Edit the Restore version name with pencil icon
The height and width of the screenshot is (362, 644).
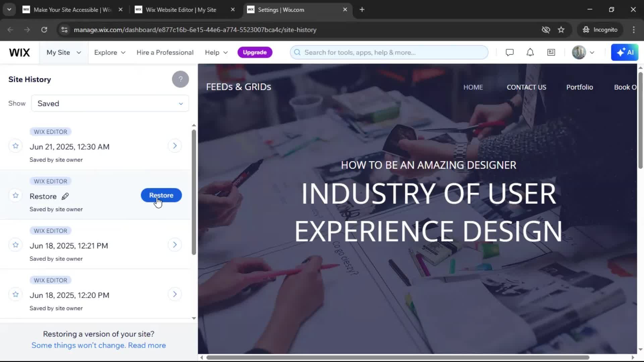tap(65, 196)
